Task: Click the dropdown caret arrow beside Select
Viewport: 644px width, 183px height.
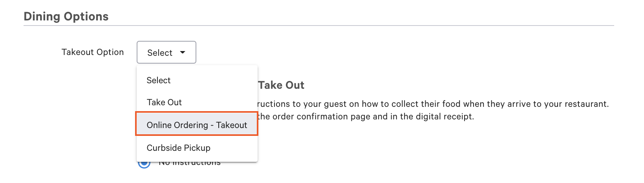Action: (x=183, y=52)
